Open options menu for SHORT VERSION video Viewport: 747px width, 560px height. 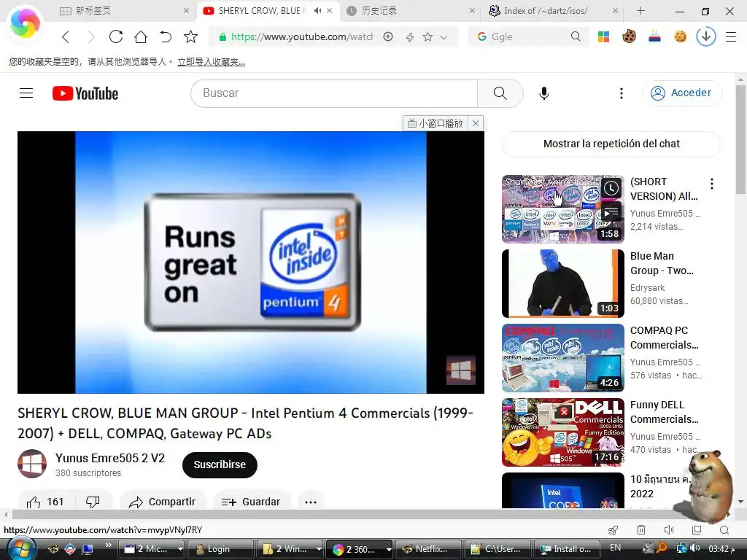712,184
